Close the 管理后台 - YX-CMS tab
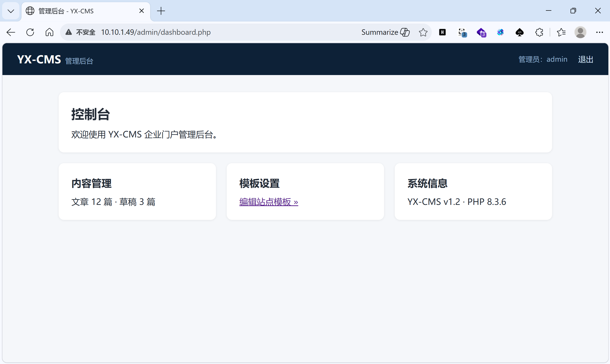 (142, 11)
